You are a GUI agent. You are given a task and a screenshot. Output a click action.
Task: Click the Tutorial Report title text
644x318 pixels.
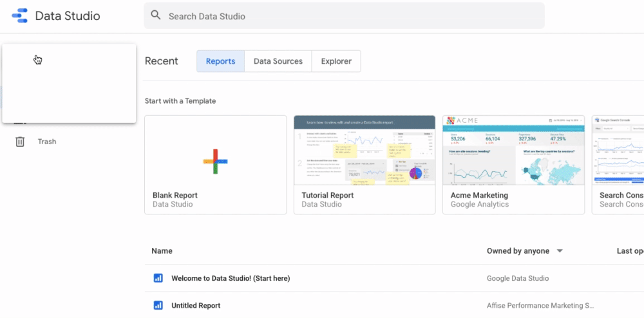click(x=328, y=195)
